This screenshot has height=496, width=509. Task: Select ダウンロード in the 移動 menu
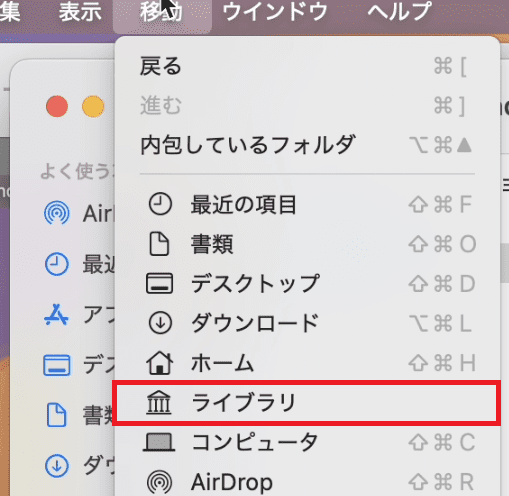pos(307,323)
